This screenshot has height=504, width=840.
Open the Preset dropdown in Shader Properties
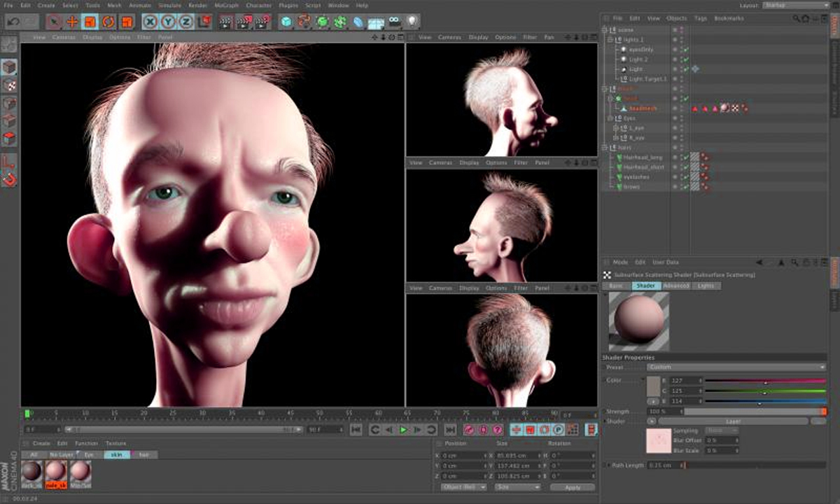[736, 367]
